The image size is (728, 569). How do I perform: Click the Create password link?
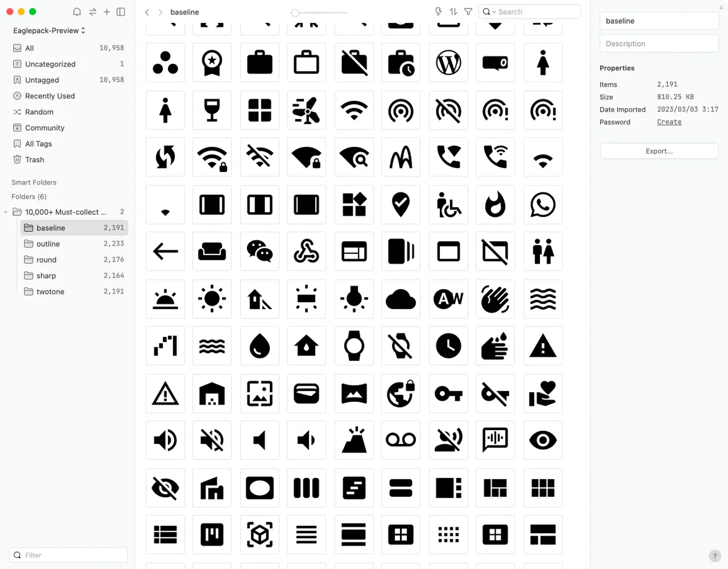669,122
